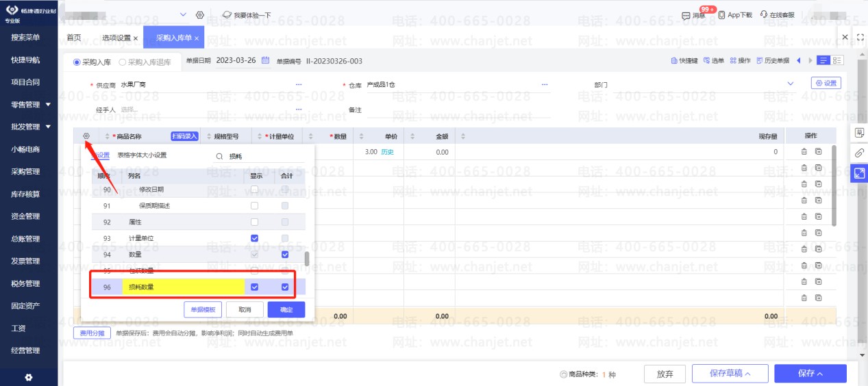The image size is (868, 386).
Task: Switch to the 首页 tab
Action: coord(73,38)
